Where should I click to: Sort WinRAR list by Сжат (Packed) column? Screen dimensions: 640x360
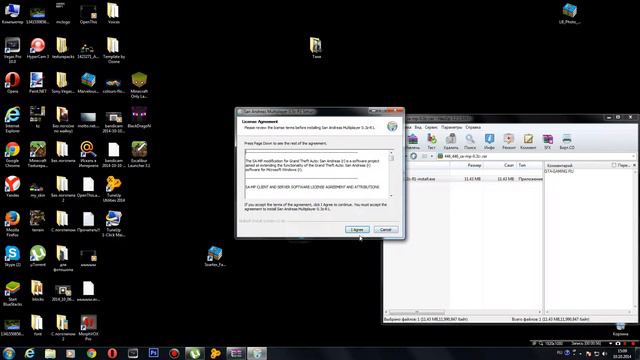tap(500, 165)
